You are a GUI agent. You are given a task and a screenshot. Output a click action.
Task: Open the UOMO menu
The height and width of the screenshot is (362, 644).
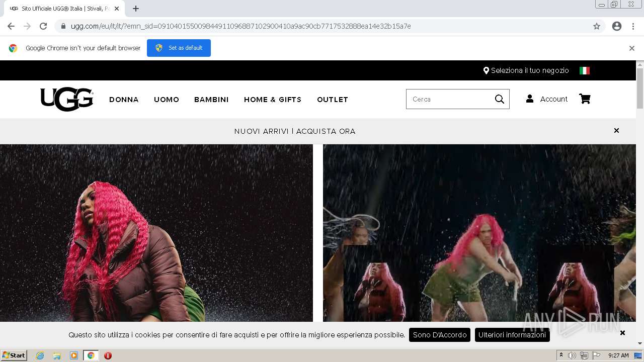[167, 100]
